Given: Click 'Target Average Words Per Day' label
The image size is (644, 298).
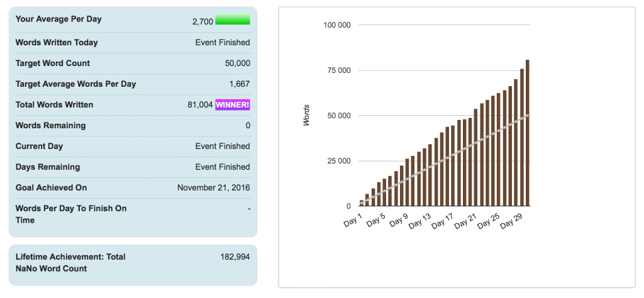Looking at the screenshot, I should pos(75,84).
